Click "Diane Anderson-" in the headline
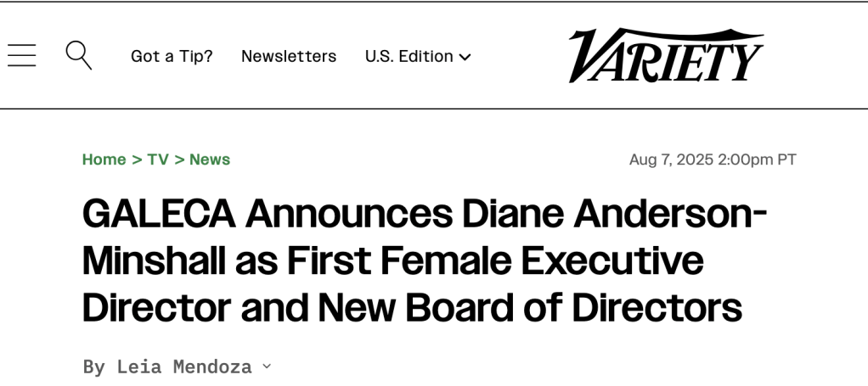The width and height of the screenshot is (868, 386). click(615, 214)
